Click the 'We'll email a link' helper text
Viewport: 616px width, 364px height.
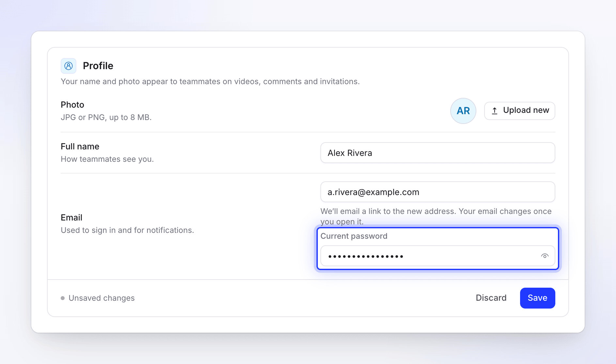pos(436,216)
